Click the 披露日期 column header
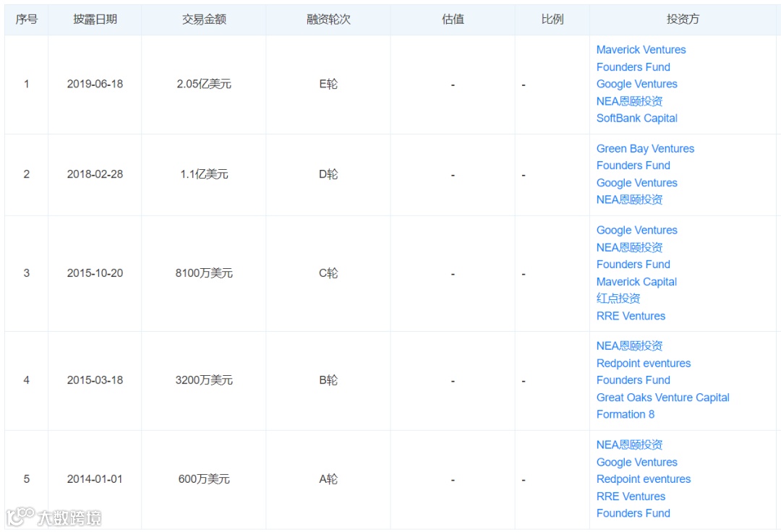The image size is (781, 532). (95, 20)
